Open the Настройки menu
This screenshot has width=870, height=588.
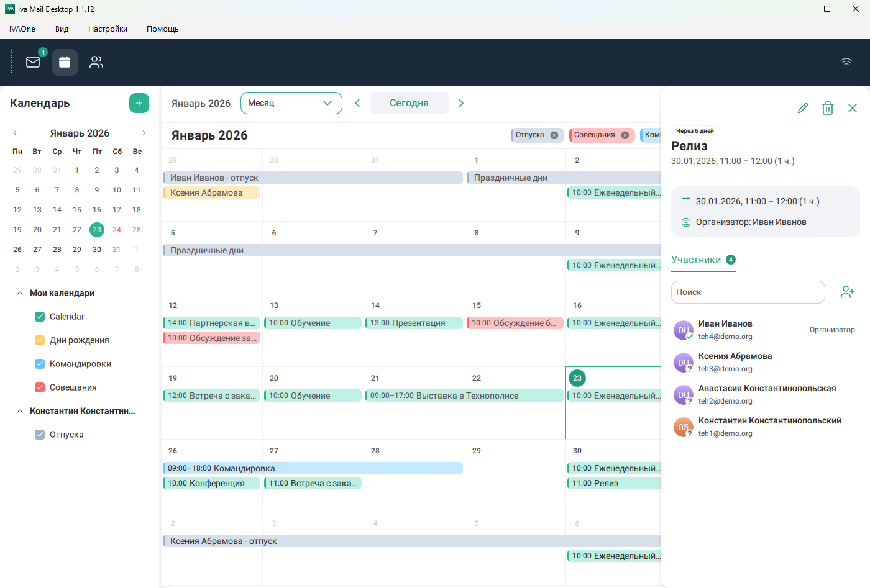pyautogui.click(x=108, y=29)
